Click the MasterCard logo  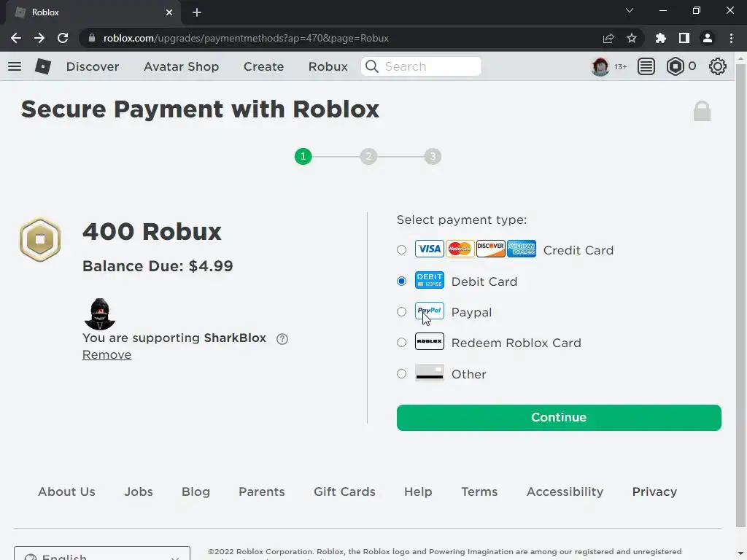click(460, 249)
